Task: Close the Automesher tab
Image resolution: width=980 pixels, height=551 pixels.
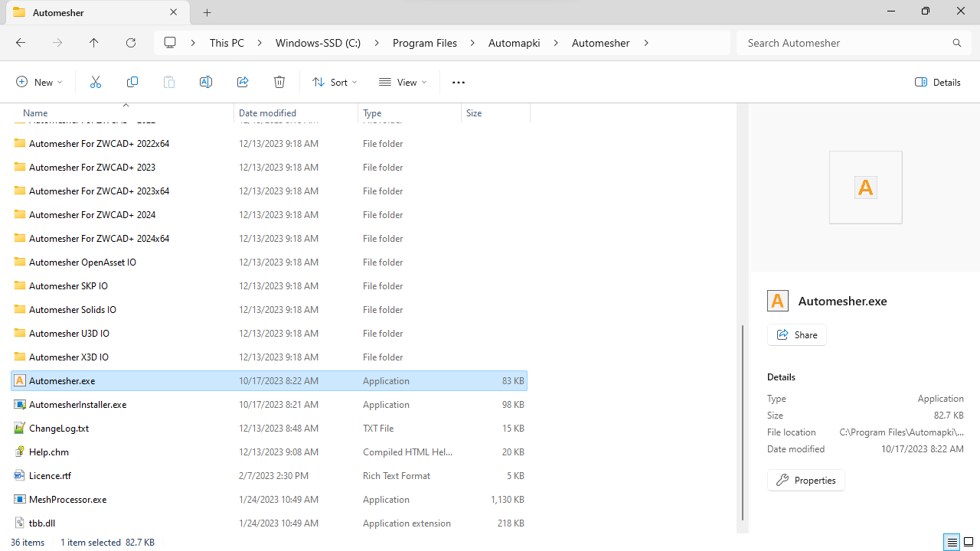Action: [174, 12]
